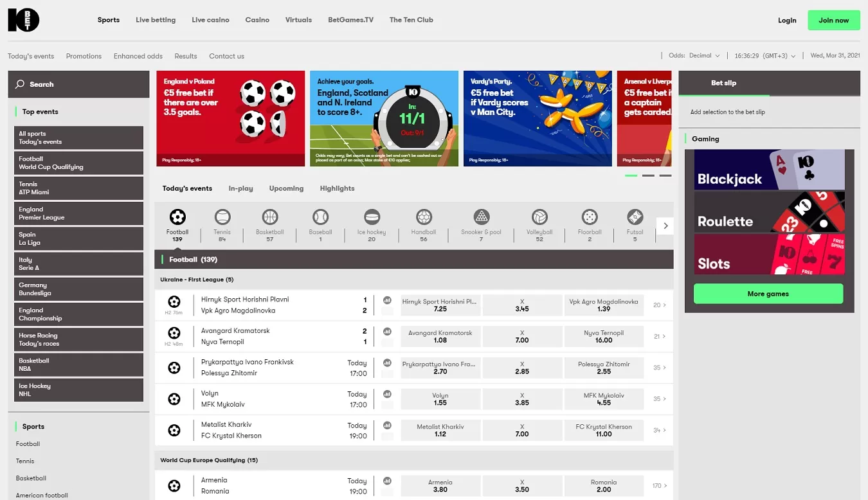This screenshot has height=500, width=868.
Task: Pick the Handball sport icon
Action: (x=424, y=217)
